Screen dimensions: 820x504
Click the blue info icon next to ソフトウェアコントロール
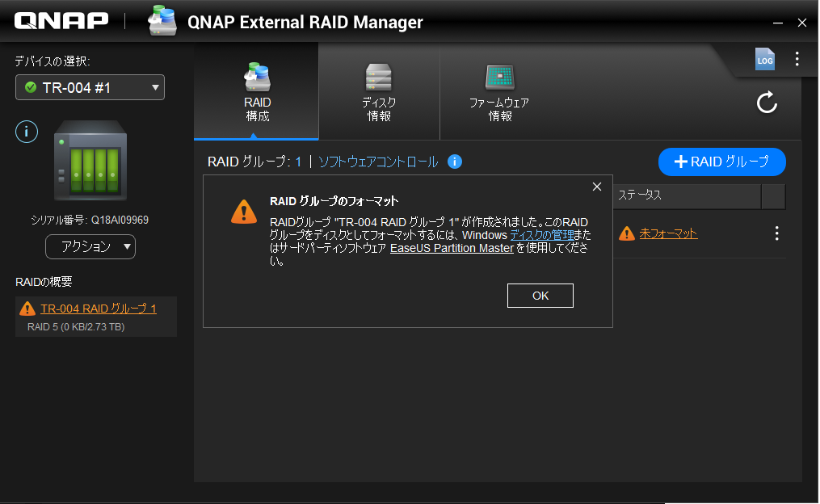pos(455,162)
